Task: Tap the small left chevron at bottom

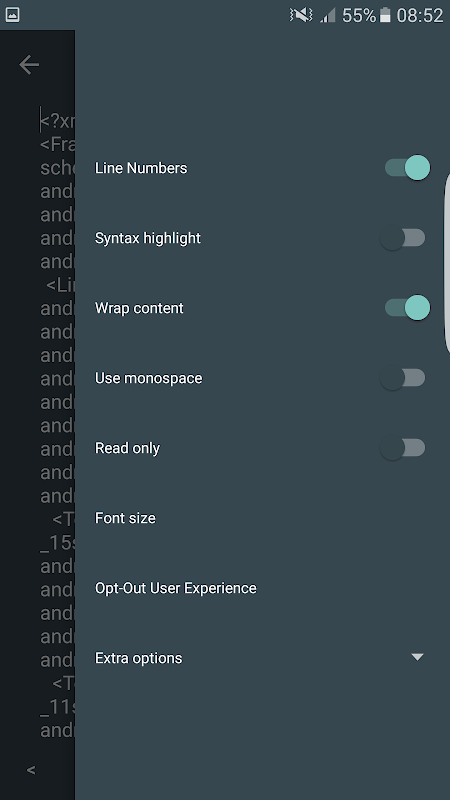Action: click(31, 770)
